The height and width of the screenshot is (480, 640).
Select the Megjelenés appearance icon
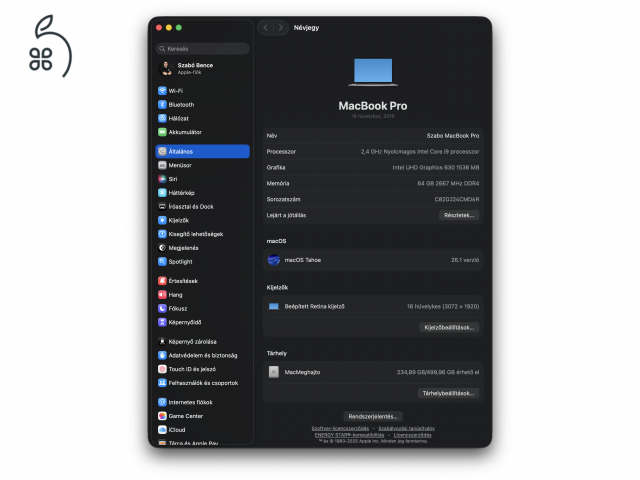click(x=162, y=248)
